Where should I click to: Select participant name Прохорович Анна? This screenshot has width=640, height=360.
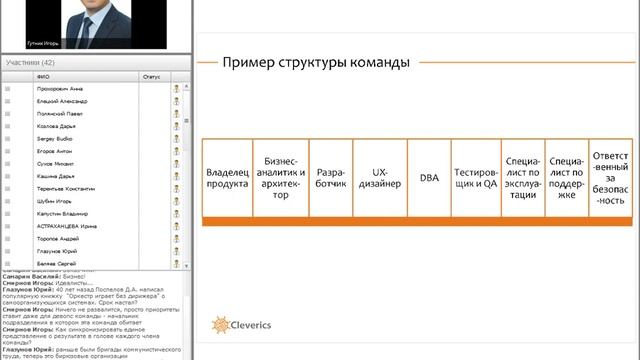pyautogui.click(x=60, y=89)
